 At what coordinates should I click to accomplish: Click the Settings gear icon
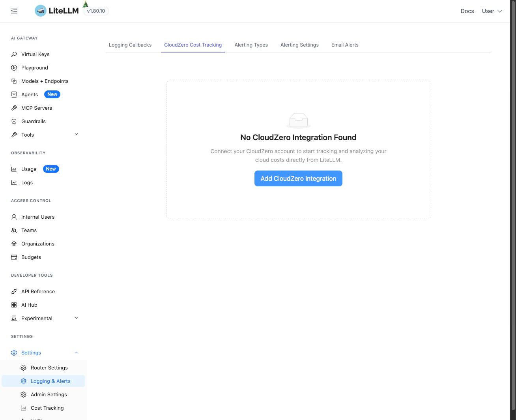click(14, 352)
